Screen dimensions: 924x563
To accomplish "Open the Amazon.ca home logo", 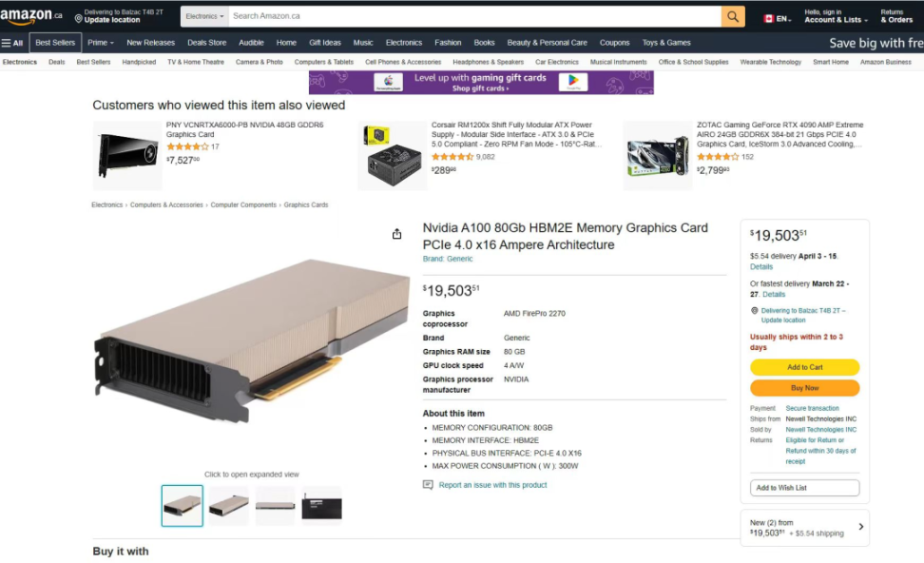I will (31, 16).
